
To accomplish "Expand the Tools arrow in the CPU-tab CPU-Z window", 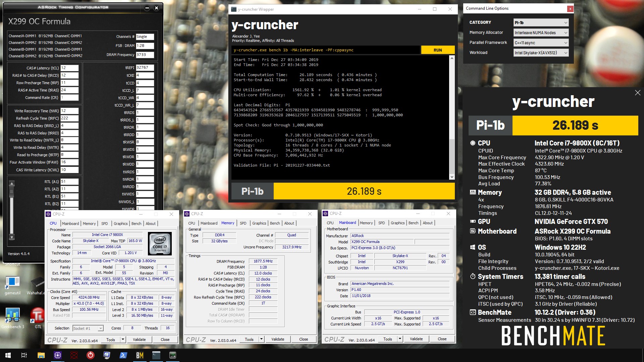I will [123, 340].
